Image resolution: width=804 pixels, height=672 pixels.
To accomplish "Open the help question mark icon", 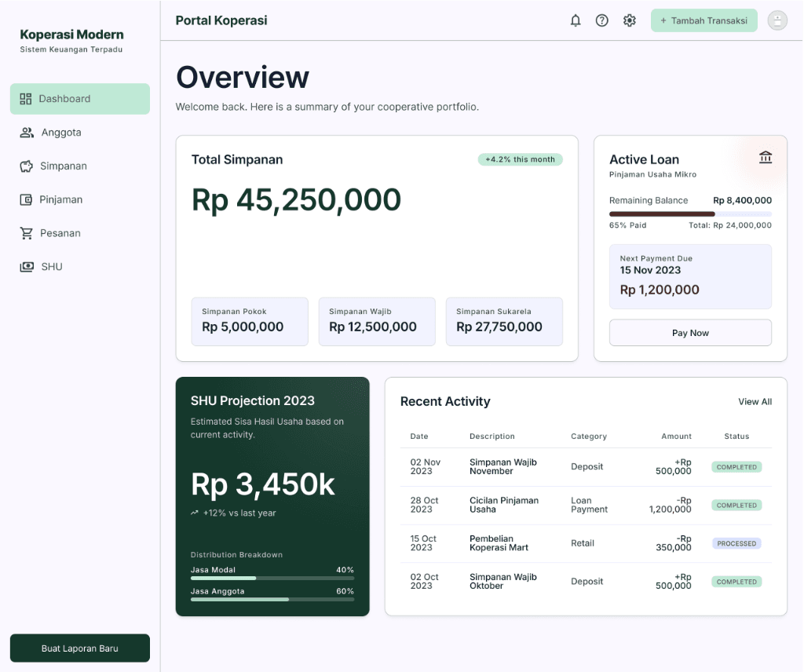I will (x=601, y=20).
